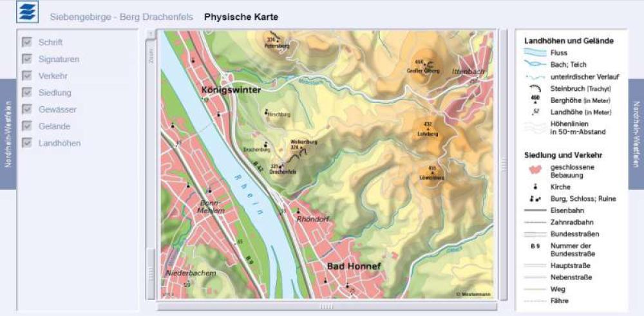
Task: Click the map's horizontal scrollbar handle
Action: click(x=327, y=306)
